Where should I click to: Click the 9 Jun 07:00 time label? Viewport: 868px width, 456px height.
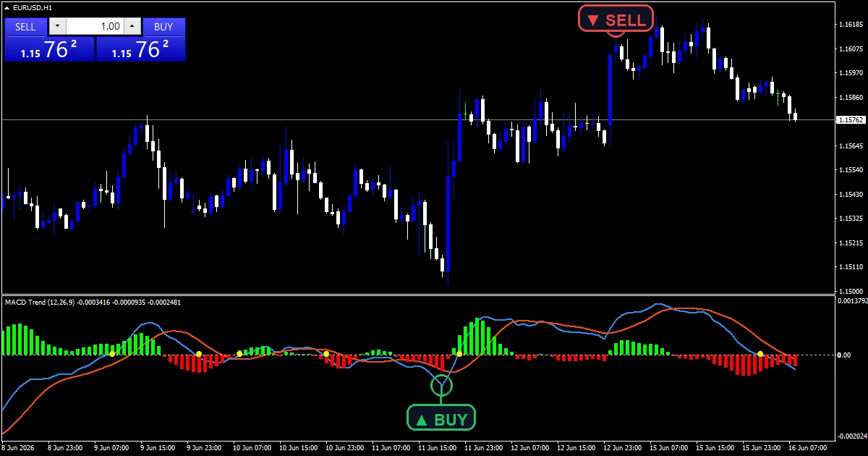[111, 448]
